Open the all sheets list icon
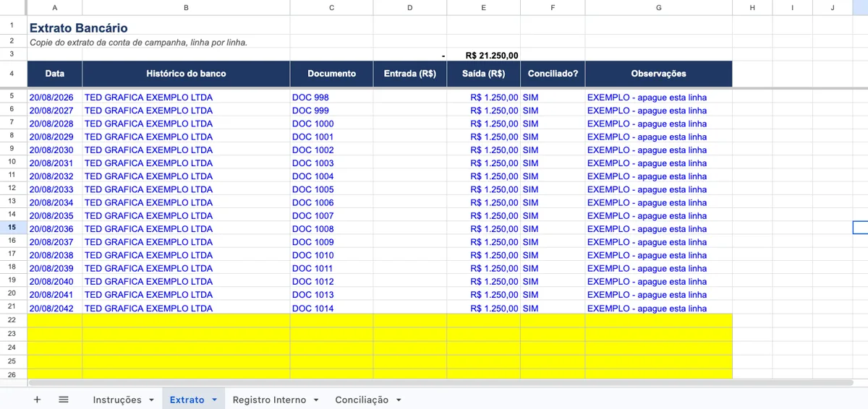The height and width of the screenshot is (409, 868). click(x=63, y=400)
